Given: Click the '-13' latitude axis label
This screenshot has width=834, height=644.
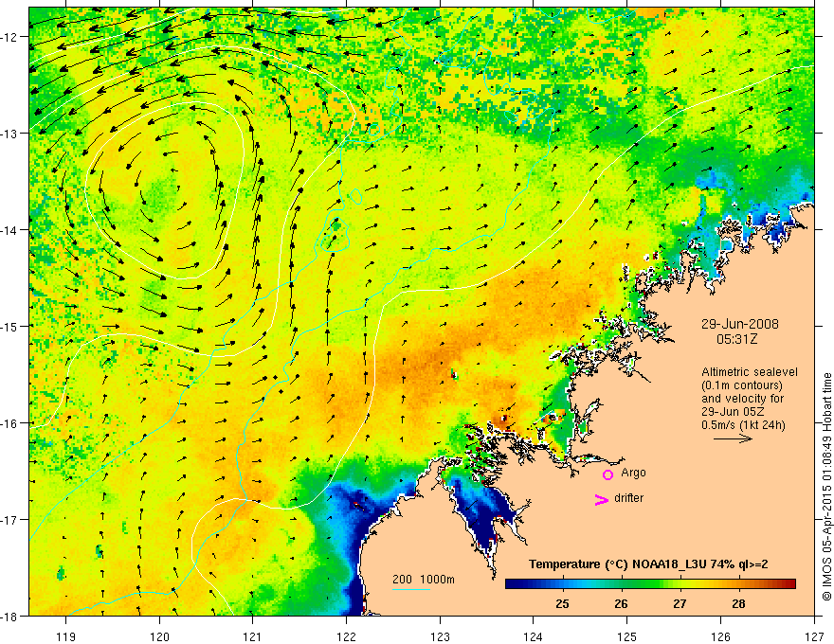Looking at the screenshot, I should point(9,134).
